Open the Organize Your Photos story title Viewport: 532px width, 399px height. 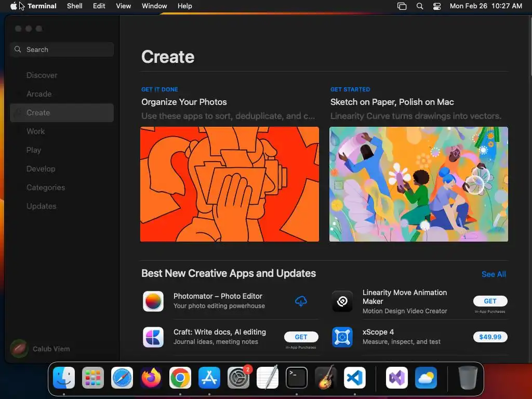coord(184,102)
